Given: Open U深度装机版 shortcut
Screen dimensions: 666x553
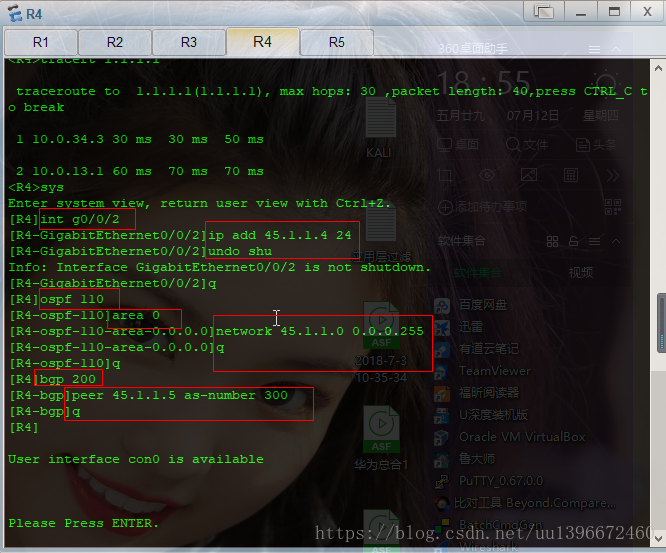Looking at the screenshot, I should pyautogui.click(x=482, y=415).
